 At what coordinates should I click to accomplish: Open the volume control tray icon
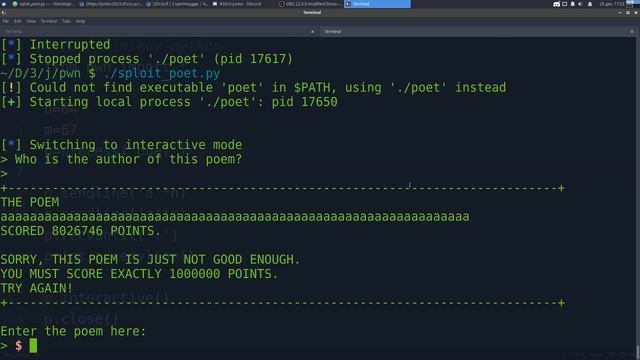click(x=580, y=4)
